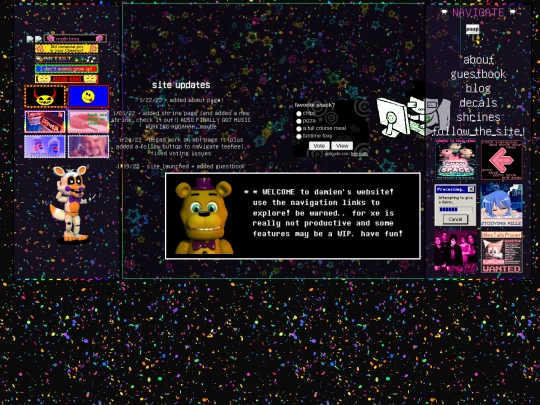This screenshot has height=405, width=540.
Task: Click the 'ARTIST' blinkie banner
Action: (x=66, y=59)
